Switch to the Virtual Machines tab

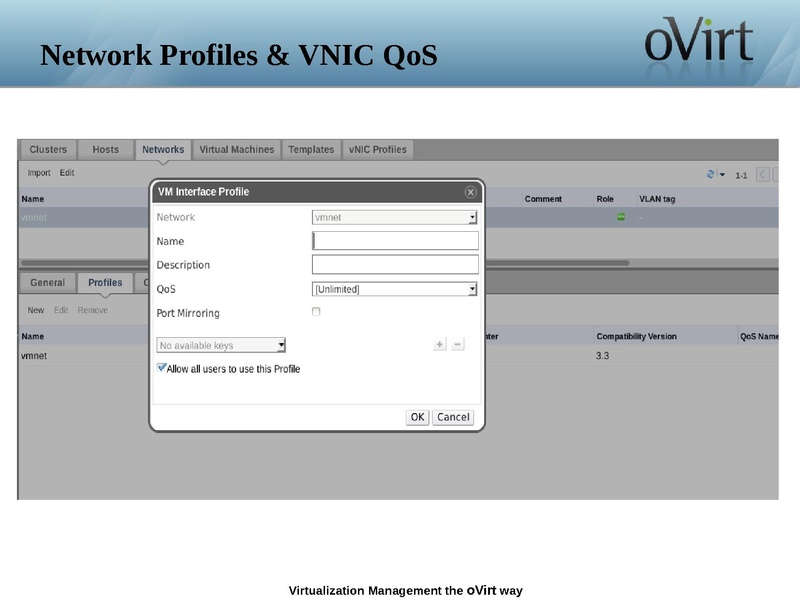[235, 148]
